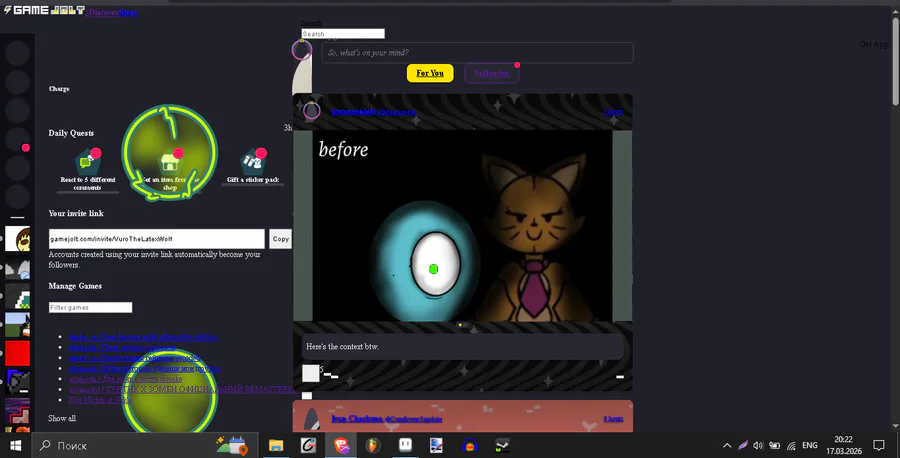Open the 'before' artwork post image
The width and height of the screenshot is (900, 458).
[x=463, y=226]
